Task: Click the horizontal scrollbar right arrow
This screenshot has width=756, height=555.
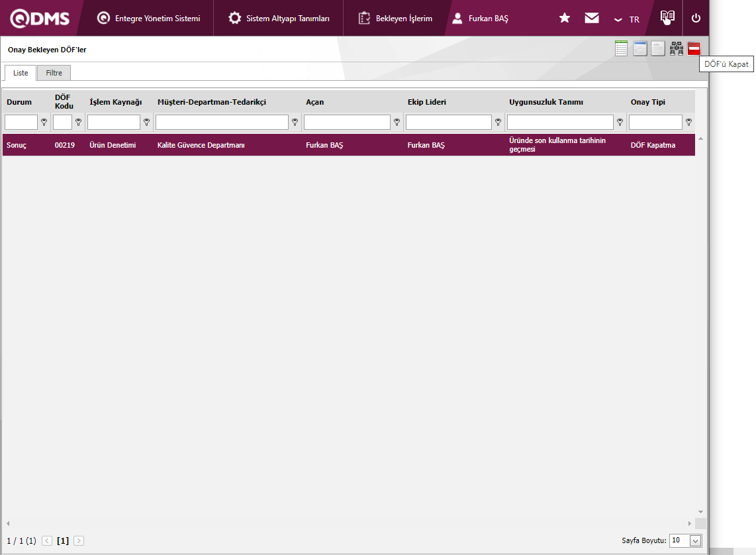Action: [x=689, y=524]
